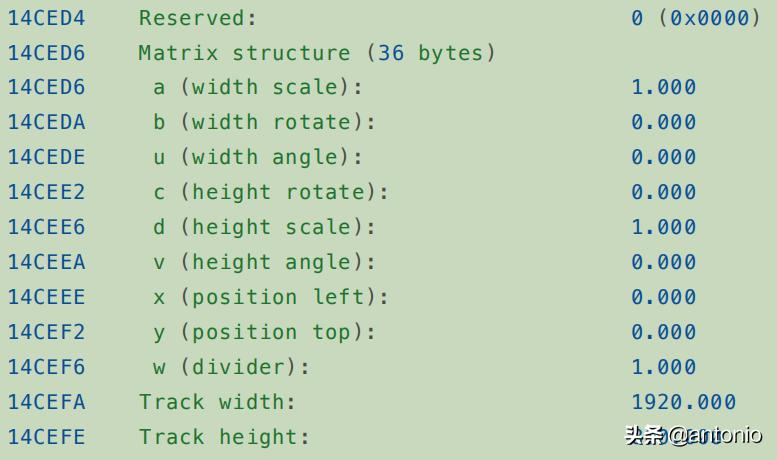The width and height of the screenshot is (777, 460).
Task: Click the offset address 14CEE6
Action: click(47, 228)
